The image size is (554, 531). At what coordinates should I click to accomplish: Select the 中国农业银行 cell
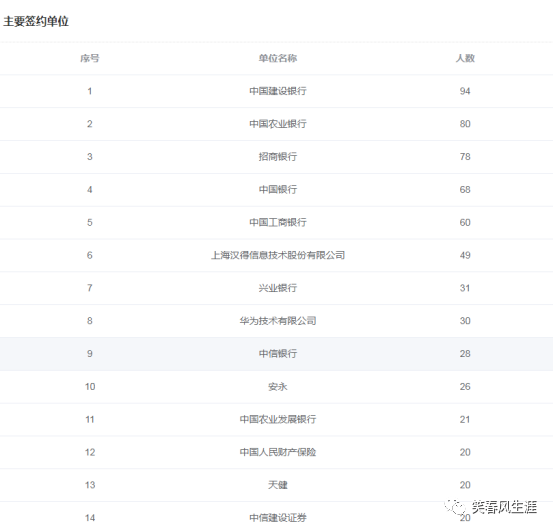(278, 124)
